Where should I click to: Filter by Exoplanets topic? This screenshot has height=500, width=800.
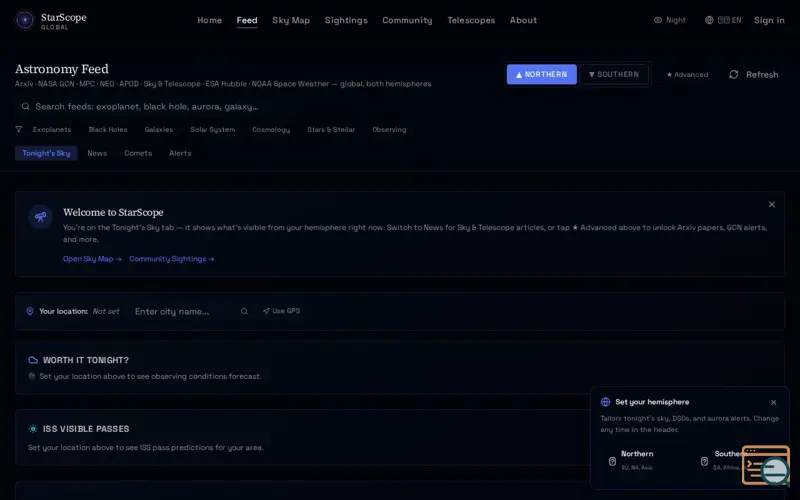coord(52,130)
